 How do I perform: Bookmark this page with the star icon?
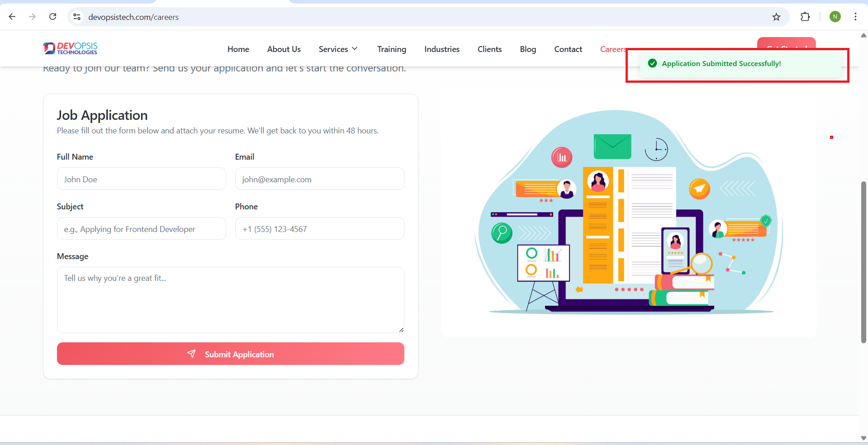[x=776, y=17]
